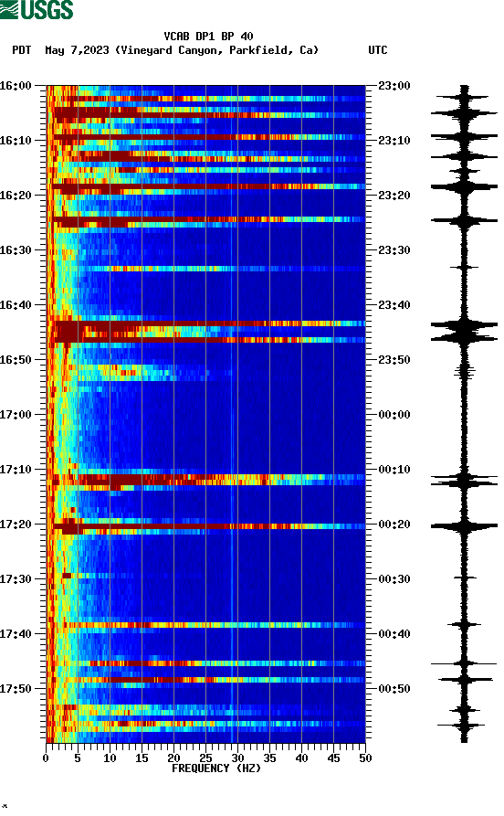Click the 00:20 UTC time label
The image size is (504, 816).
(x=394, y=525)
